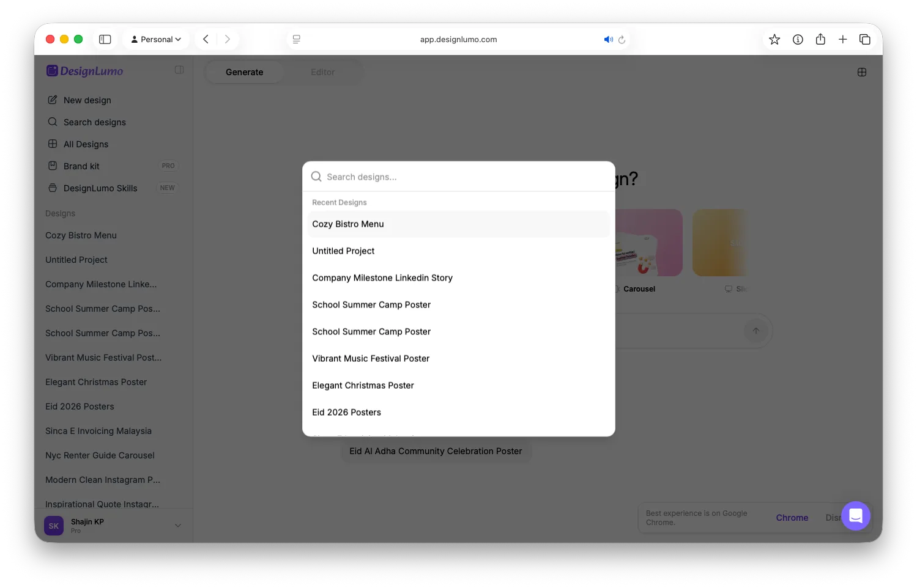Open the Personal profile dropdown
Image resolution: width=917 pixels, height=588 pixels.
tap(156, 39)
